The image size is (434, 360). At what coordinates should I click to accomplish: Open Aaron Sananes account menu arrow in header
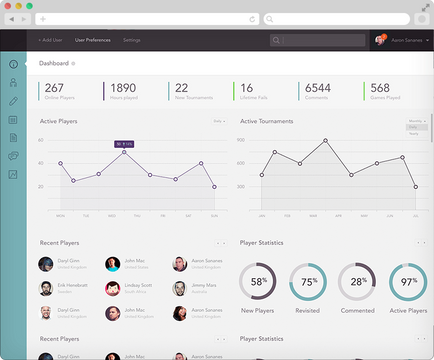pyautogui.click(x=428, y=40)
